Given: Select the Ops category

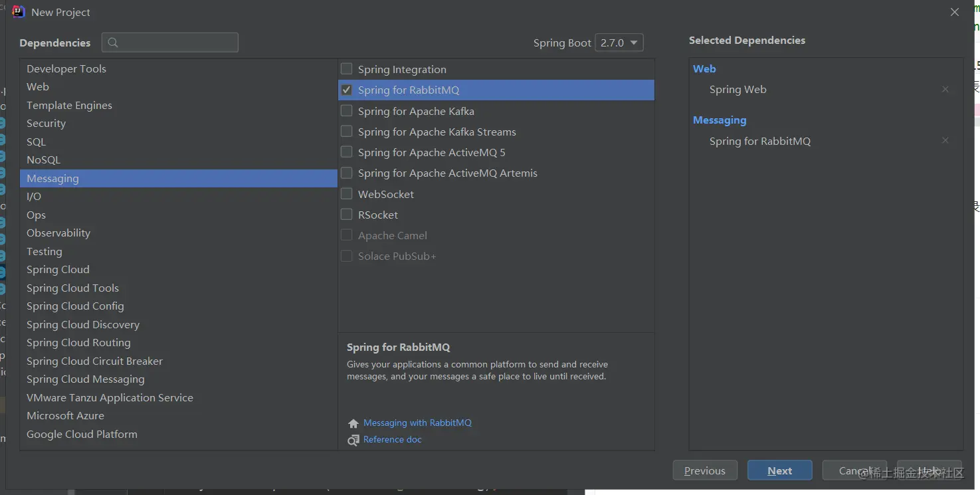Looking at the screenshot, I should click(x=179, y=215).
